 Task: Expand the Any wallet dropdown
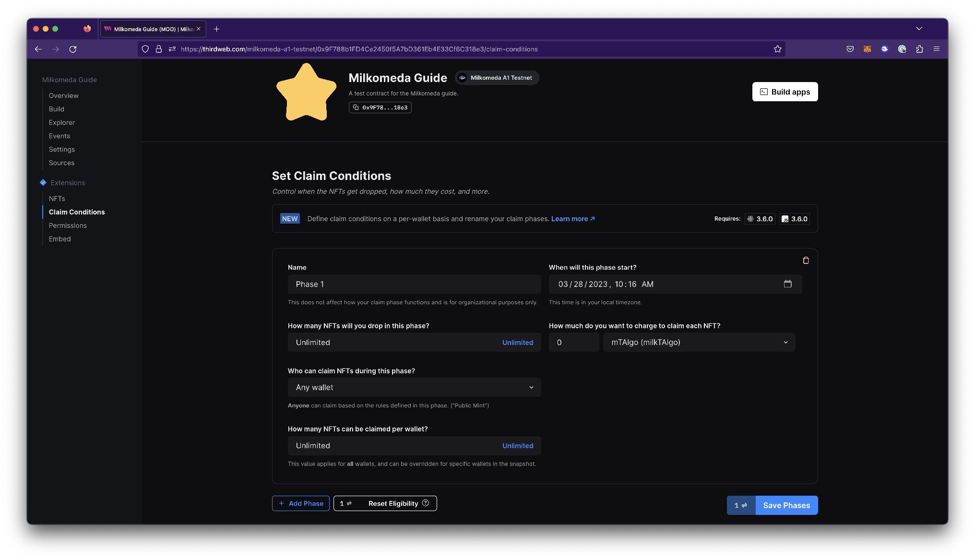tap(414, 387)
